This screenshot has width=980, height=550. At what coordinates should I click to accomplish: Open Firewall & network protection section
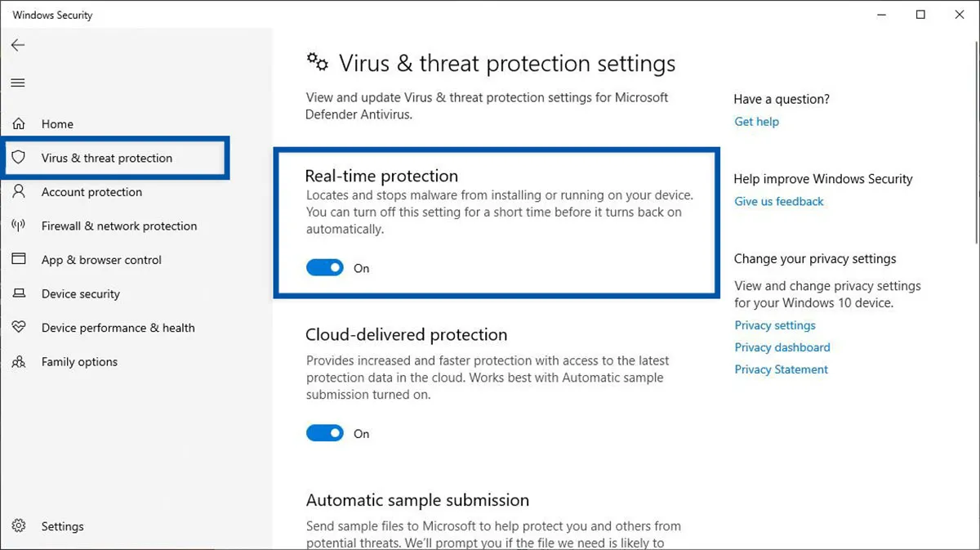tap(119, 226)
